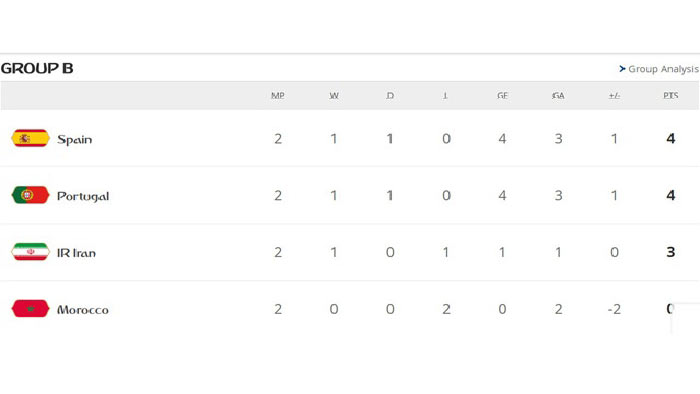Click the Spain flag icon
This screenshot has height=394, width=700.
[30, 138]
